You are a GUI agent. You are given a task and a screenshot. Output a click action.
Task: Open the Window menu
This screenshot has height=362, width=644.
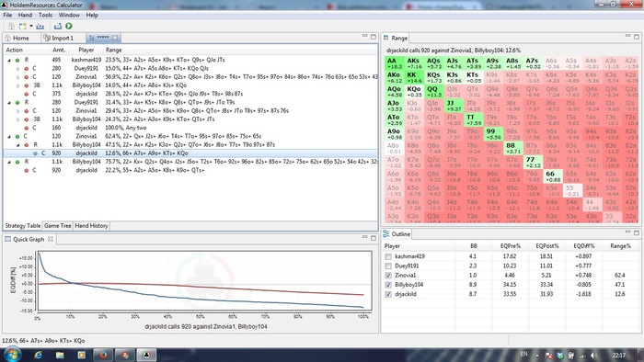pos(69,15)
